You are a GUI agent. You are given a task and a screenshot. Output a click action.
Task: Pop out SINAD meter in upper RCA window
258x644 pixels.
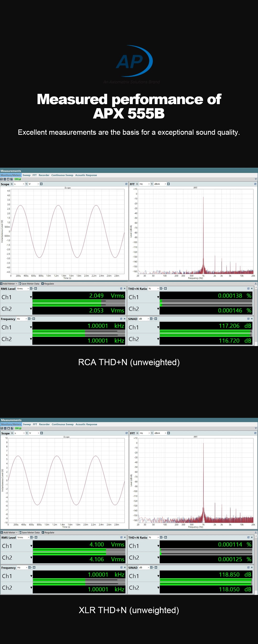coord(248,319)
